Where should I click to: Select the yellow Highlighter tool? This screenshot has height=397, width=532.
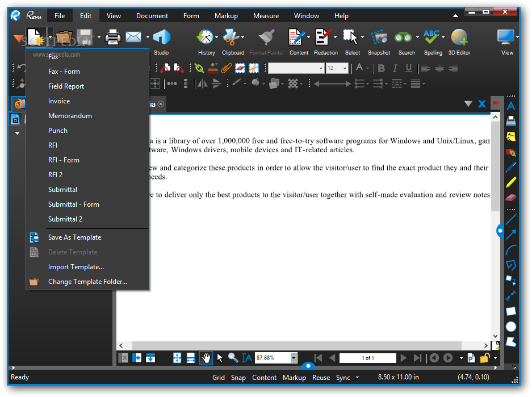(511, 182)
